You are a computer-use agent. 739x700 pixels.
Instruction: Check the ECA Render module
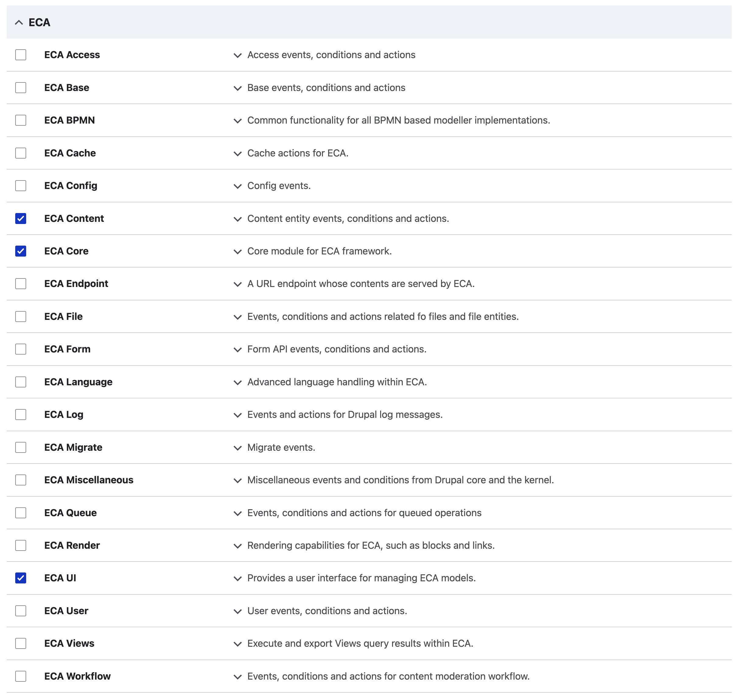point(20,545)
